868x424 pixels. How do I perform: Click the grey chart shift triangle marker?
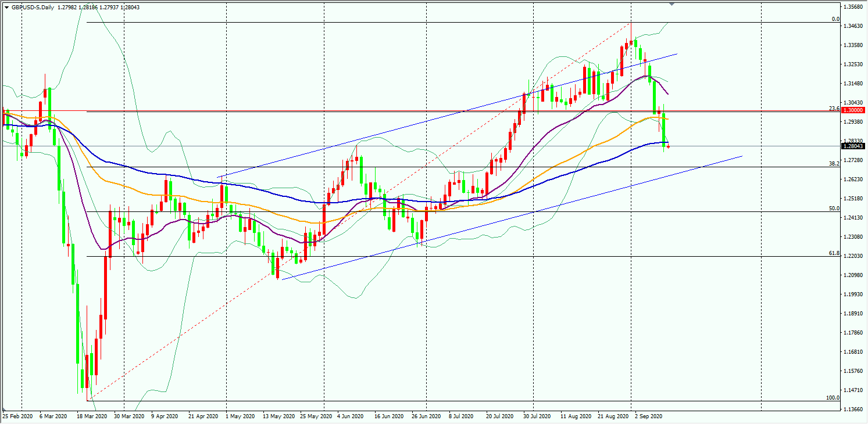[673, 4]
